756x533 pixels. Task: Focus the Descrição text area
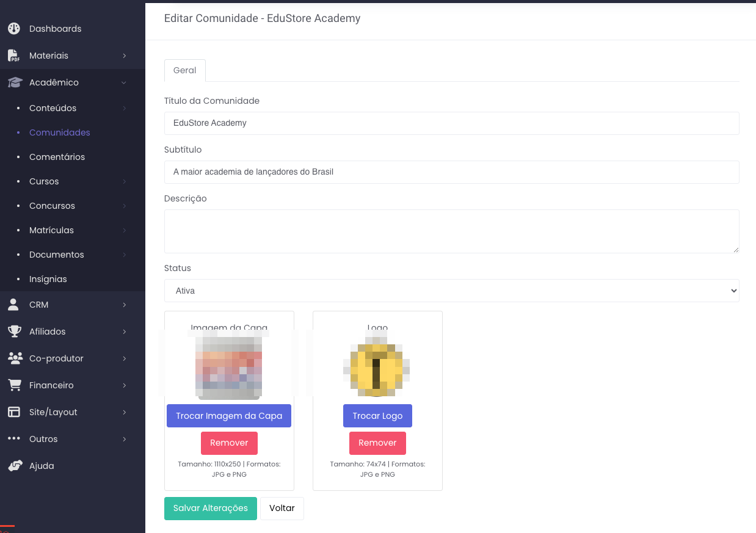coord(451,231)
